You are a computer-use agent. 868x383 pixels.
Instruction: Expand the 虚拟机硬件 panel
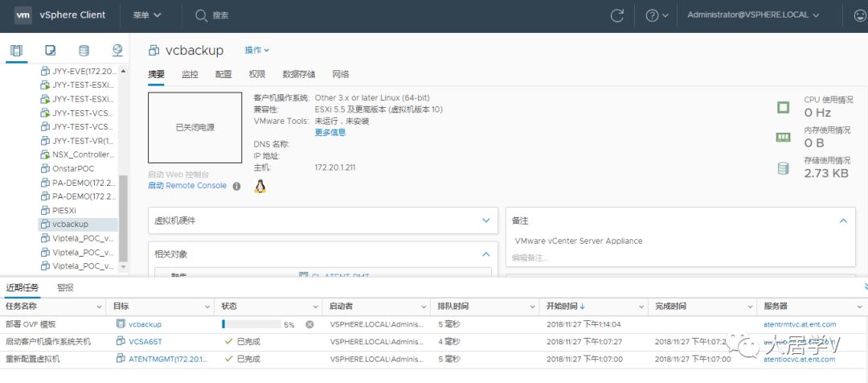[x=486, y=220]
